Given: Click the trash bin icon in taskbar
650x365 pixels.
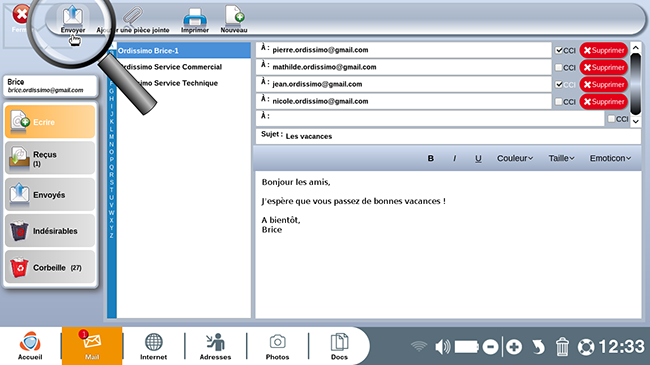Looking at the screenshot, I should click(562, 346).
